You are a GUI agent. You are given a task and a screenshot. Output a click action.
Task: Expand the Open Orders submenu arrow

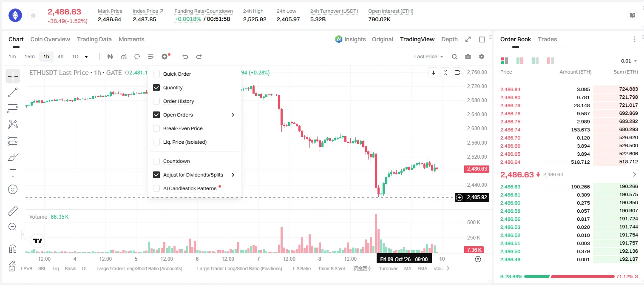tap(233, 115)
